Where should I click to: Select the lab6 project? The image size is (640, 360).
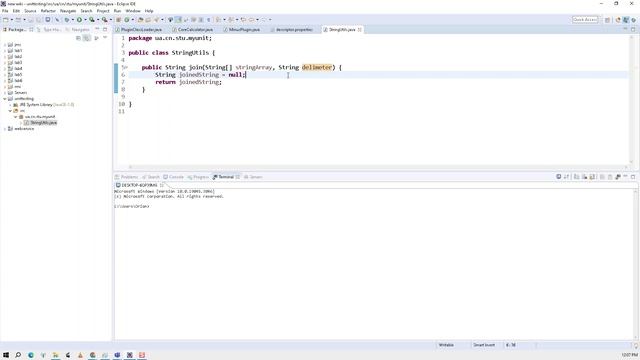[18, 80]
